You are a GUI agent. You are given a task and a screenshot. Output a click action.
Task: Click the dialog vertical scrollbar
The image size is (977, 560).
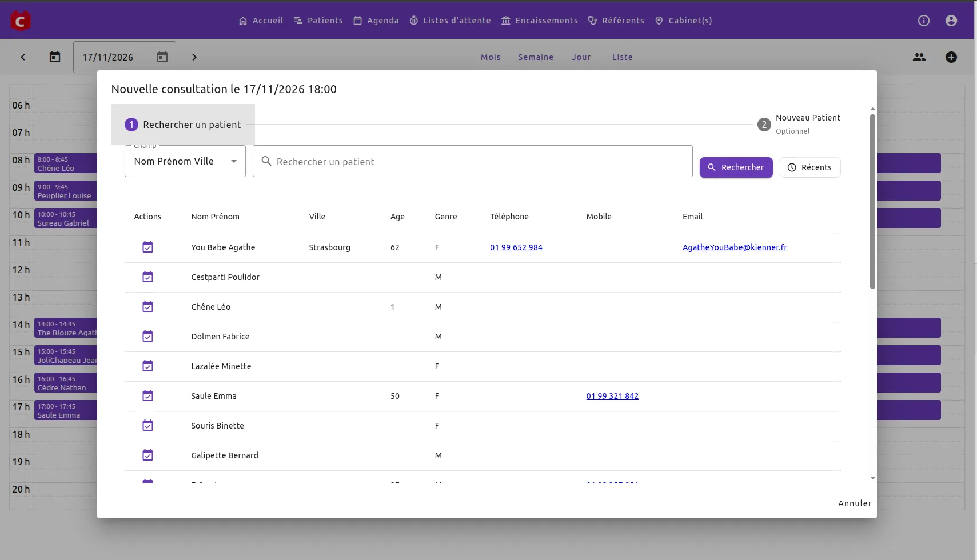(872, 202)
